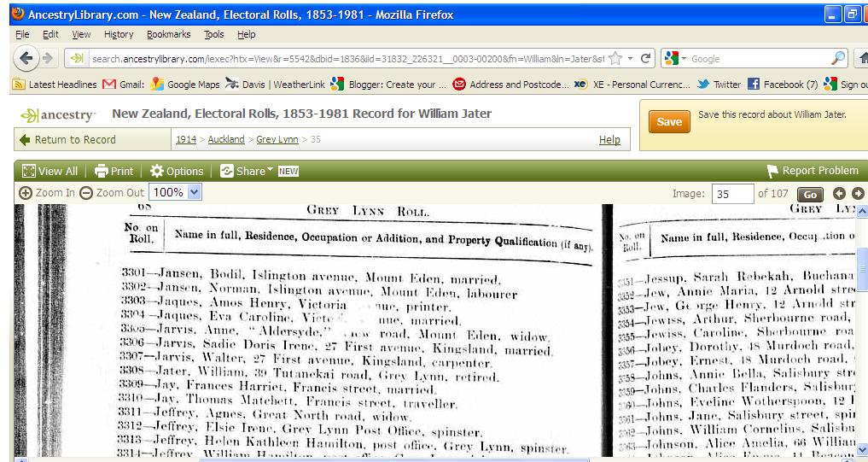Open the Latest Headlines bookmark
The width and height of the screenshot is (868, 462).
point(55,85)
